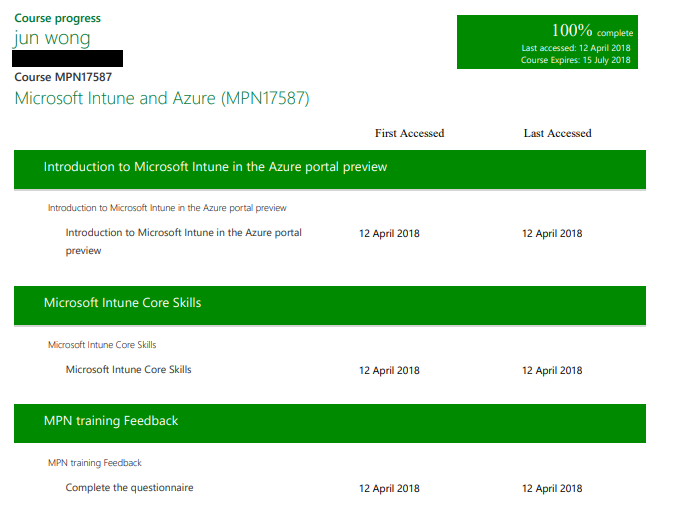Open the two-line 'Introduction to Microsoft Intune in the Azure portal preview' lesson
The width and height of the screenshot is (677, 516).
click(183, 241)
